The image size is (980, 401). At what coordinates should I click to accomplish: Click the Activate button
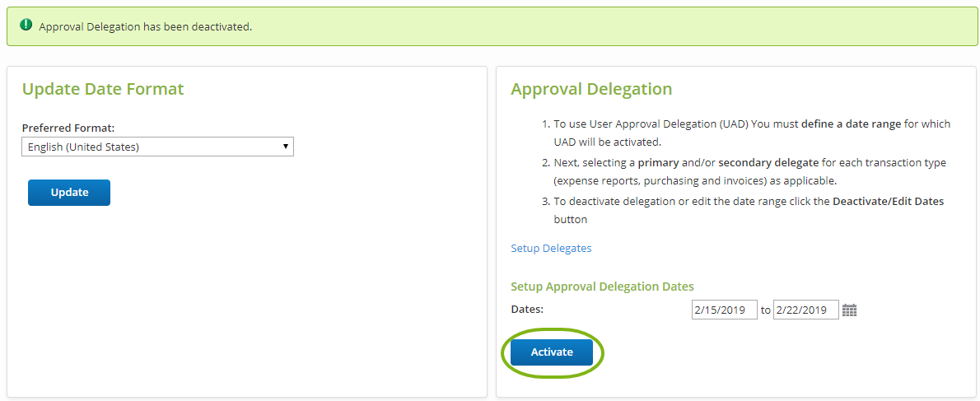(552, 352)
